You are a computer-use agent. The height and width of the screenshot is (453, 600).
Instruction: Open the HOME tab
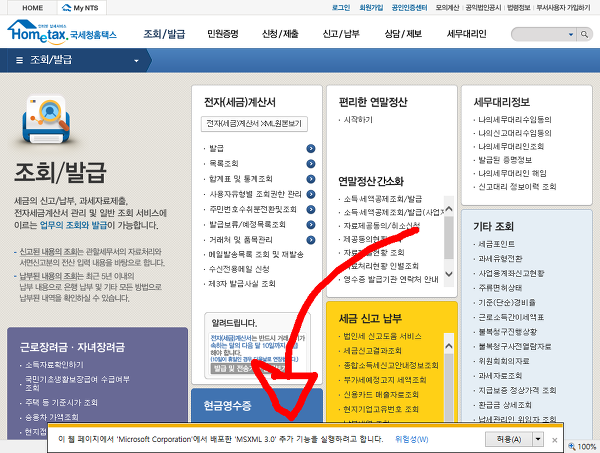[33, 8]
